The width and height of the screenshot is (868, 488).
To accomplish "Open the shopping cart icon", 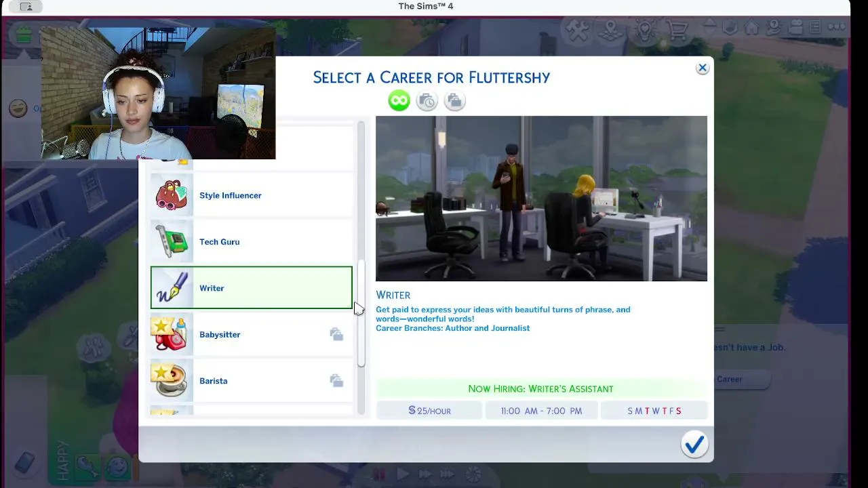I will tap(677, 30).
